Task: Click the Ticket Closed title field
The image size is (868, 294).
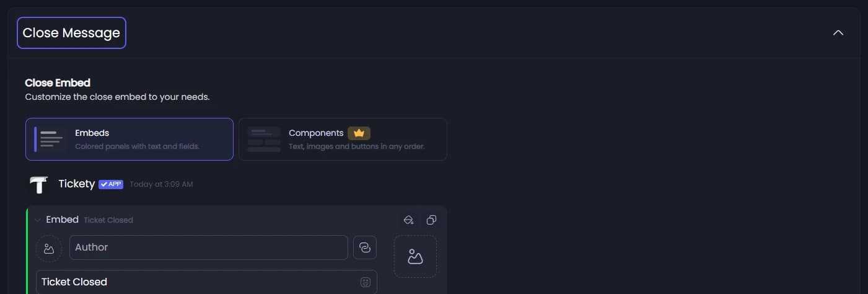Action: tap(206, 282)
